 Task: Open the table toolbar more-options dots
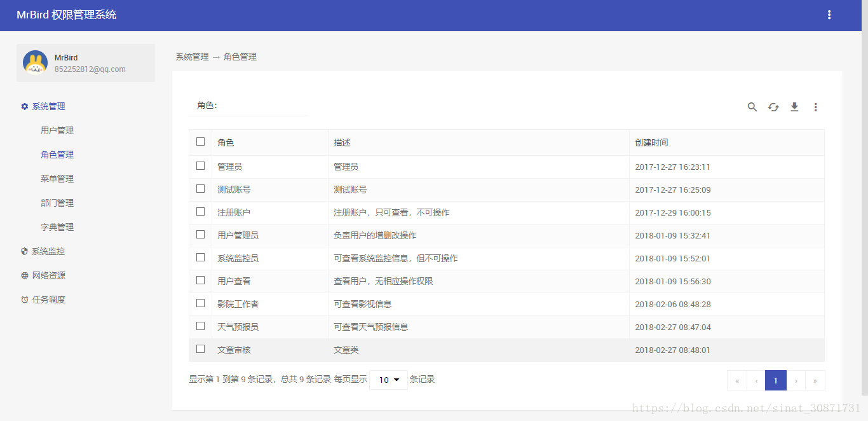(x=815, y=107)
